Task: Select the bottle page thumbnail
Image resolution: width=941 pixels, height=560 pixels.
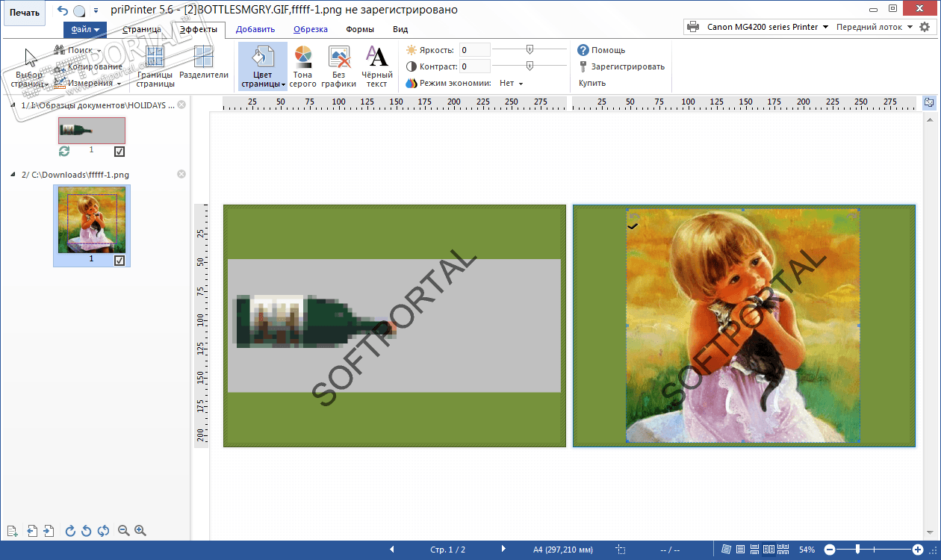Action: click(92, 131)
